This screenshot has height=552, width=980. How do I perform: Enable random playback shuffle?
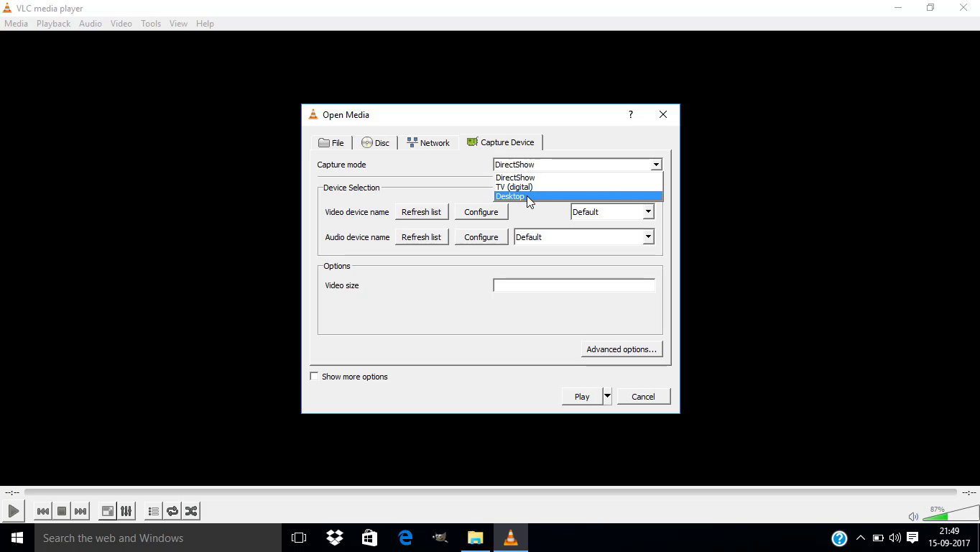click(191, 511)
